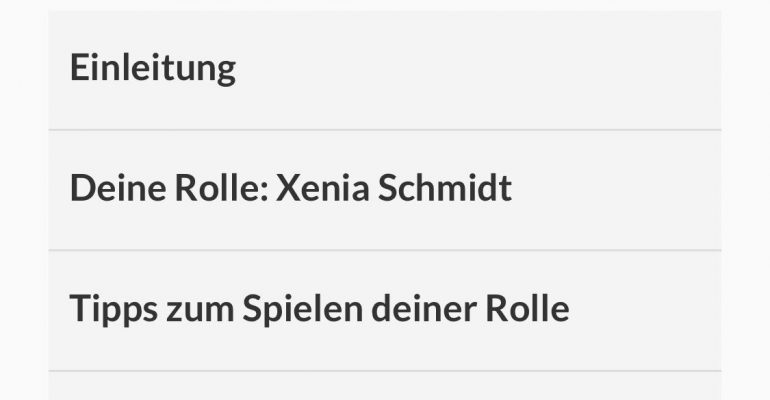Expand Tipps zum Spielen deiner Rolle

pos(385,310)
